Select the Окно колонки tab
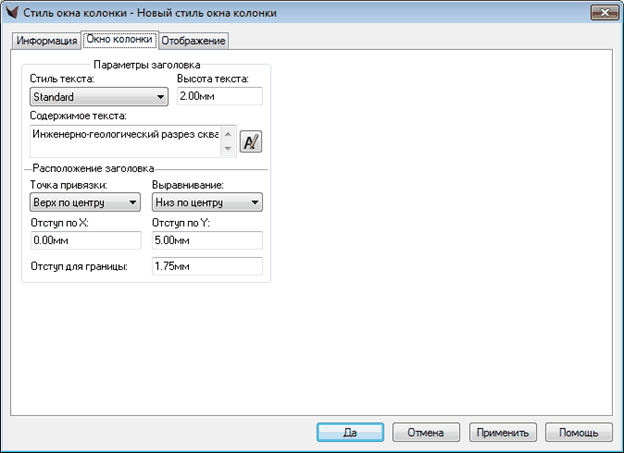Screen dimensions: 624x453 click(119, 40)
